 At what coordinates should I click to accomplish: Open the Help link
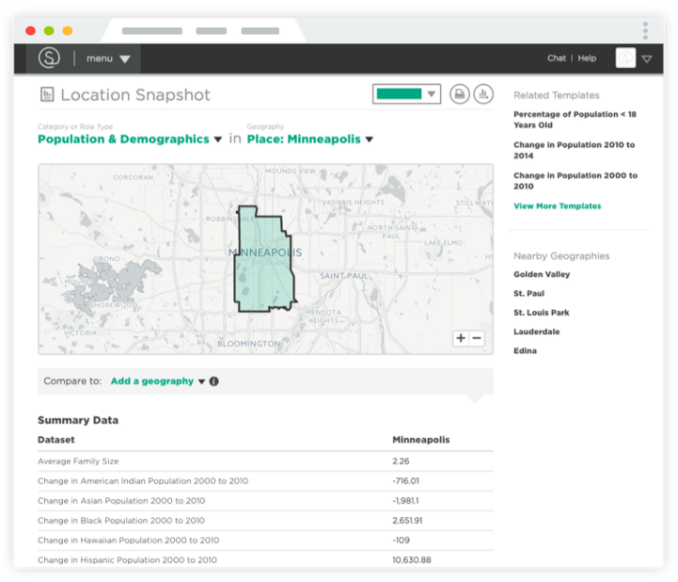pyautogui.click(x=587, y=58)
